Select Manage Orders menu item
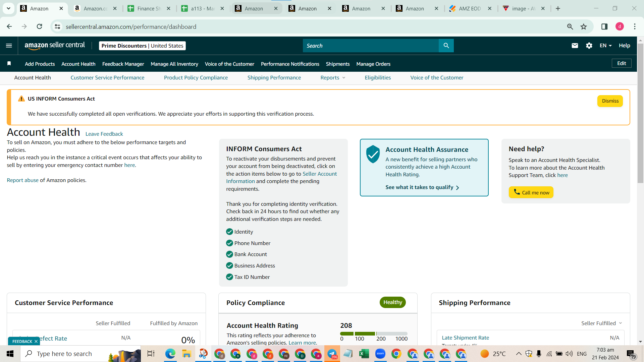 click(373, 64)
